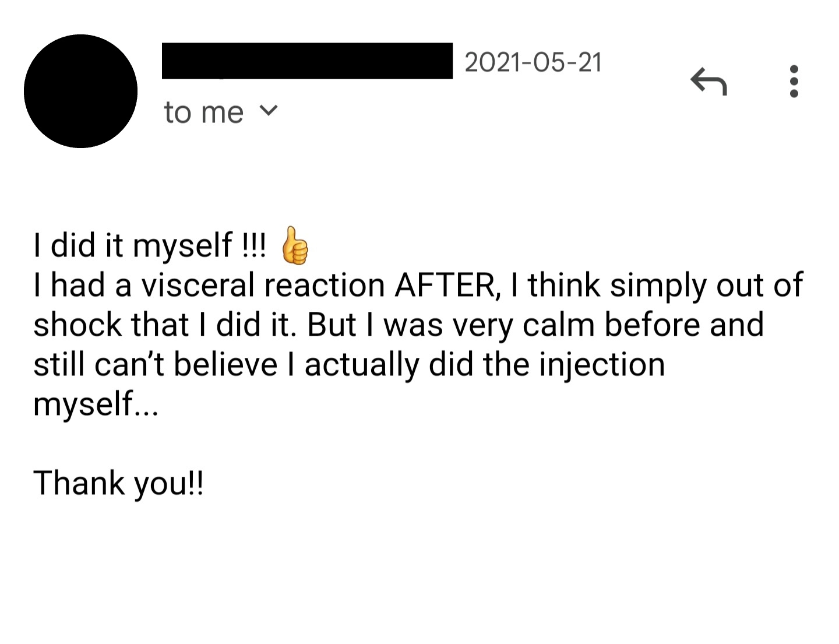Expand recipient details chevron beside "to me"
This screenshot has height=644, width=839.
[x=268, y=110]
